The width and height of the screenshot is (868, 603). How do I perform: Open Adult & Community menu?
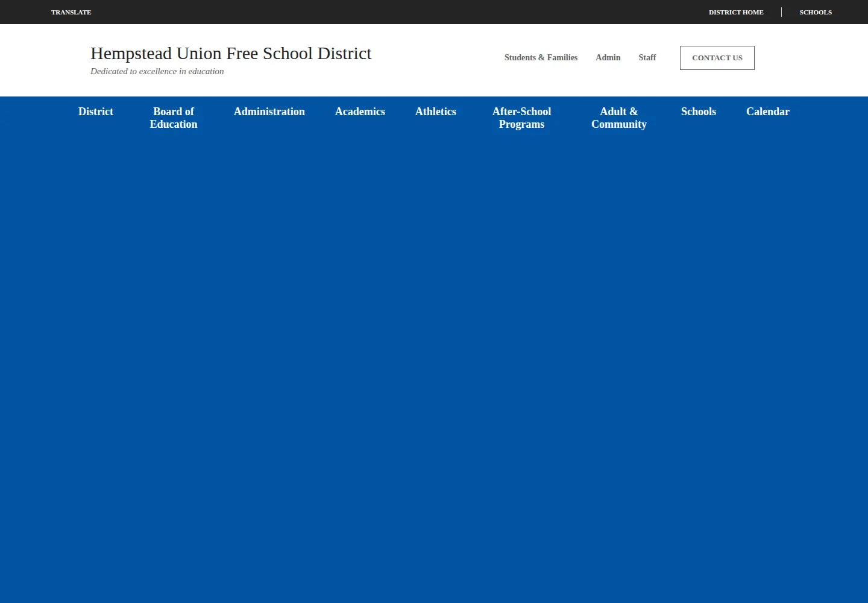(x=619, y=118)
